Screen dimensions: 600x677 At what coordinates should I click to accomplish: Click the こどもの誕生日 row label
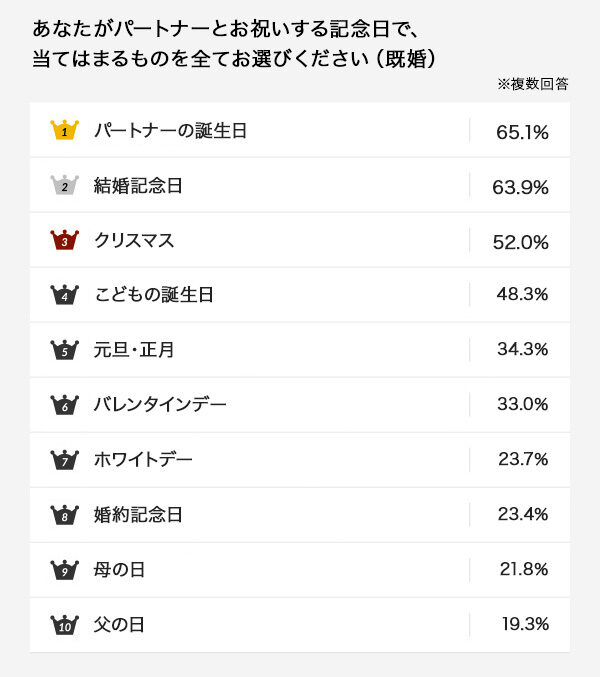point(154,296)
